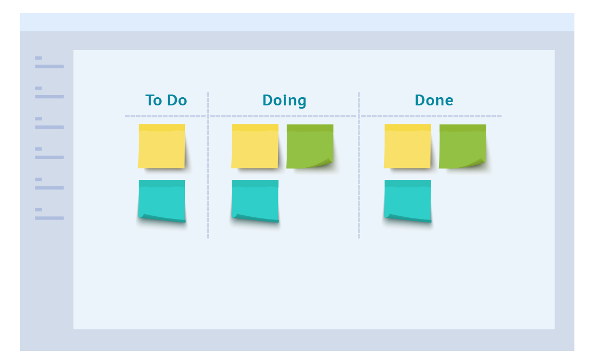Select the fifth left sidebar item
594x364 pixels.
click(49, 184)
